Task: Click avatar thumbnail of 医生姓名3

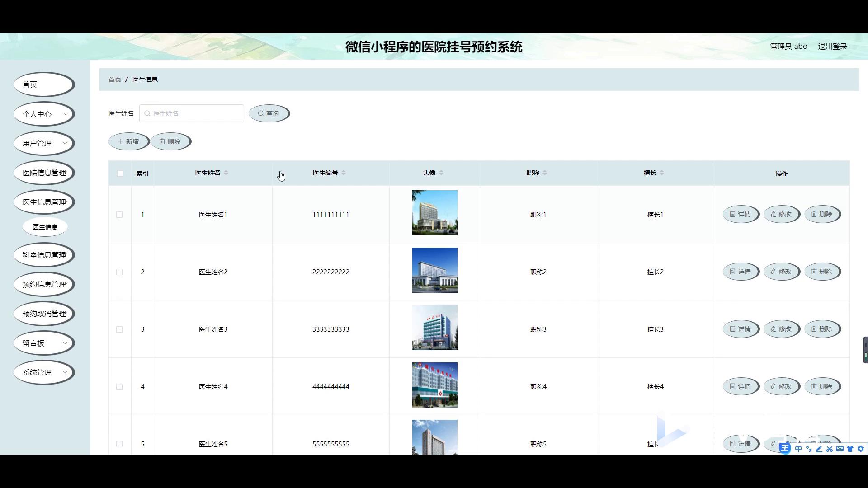Action: click(x=434, y=328)
